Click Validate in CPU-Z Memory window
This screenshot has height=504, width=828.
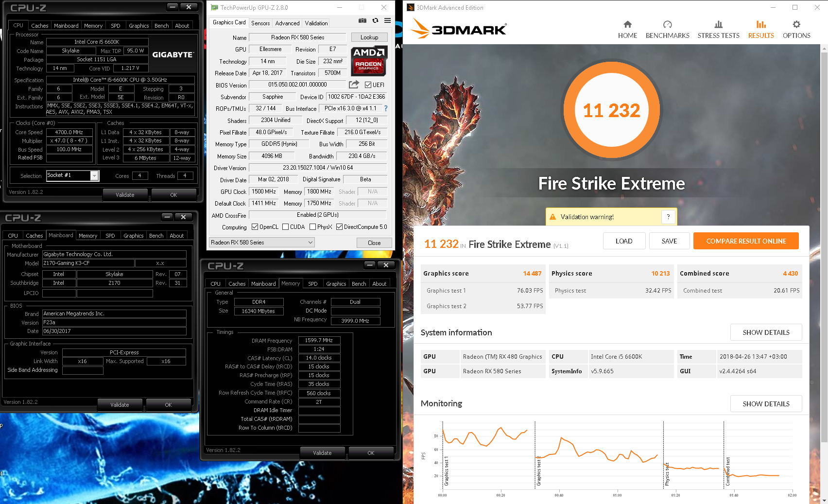point(322,453)
